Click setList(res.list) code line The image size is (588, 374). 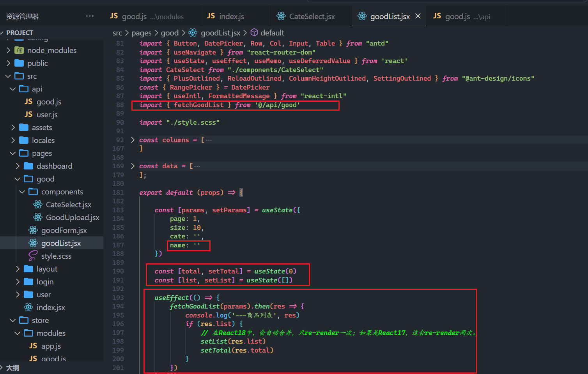coord(233,341)
